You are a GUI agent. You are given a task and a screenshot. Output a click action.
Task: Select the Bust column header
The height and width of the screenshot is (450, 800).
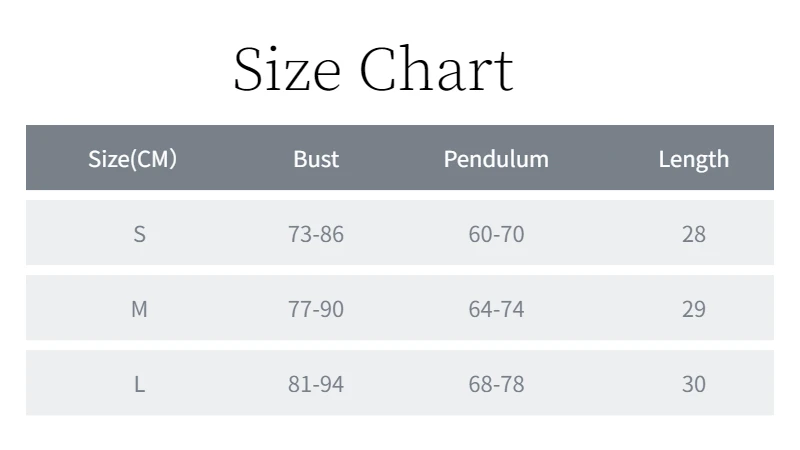[x=316, y=159]
